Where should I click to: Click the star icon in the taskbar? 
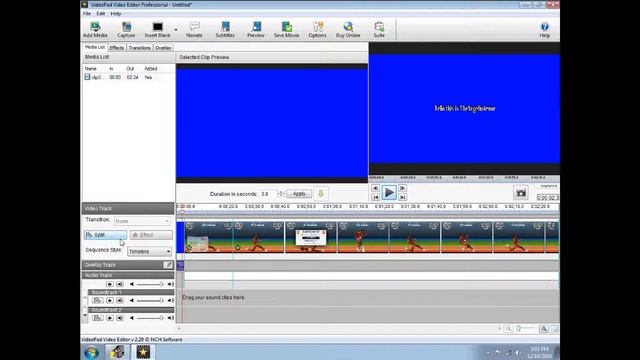[x=143, y=352]
